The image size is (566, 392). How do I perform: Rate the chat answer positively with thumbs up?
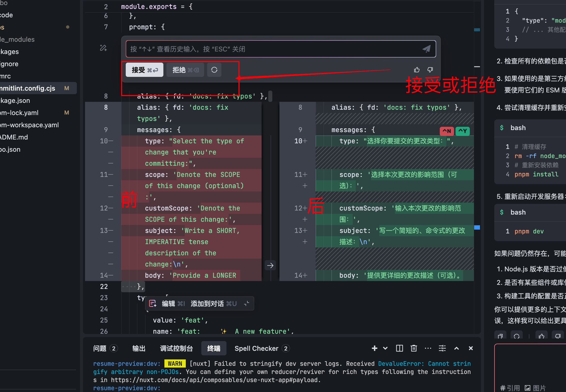pos(542,336)
